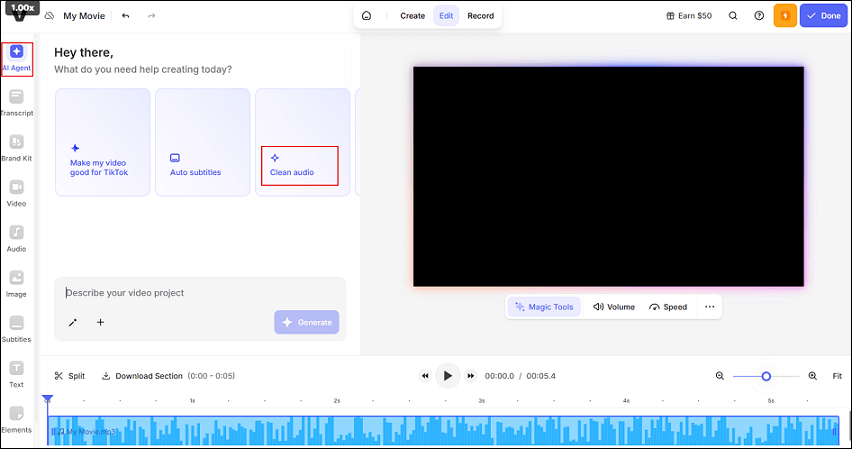The image size is (852, 449).
Task: Open the Text sidebar panel
Action: [x=16, y=375]
